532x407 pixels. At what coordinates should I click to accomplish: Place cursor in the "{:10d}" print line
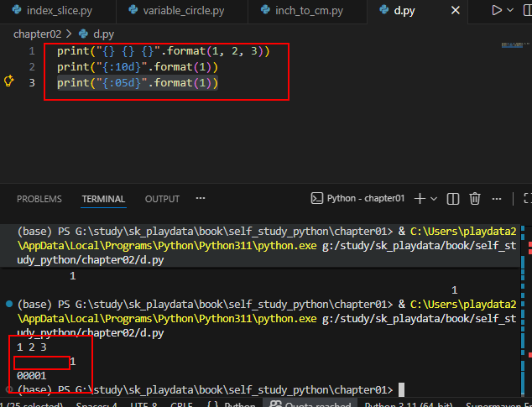click(x=138, y=67)
